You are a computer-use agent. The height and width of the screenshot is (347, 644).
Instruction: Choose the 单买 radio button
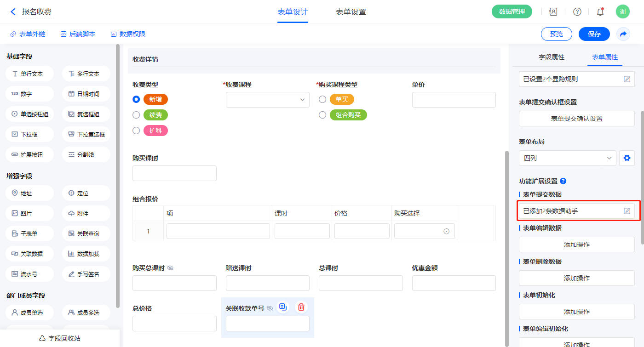click(322, 99)
